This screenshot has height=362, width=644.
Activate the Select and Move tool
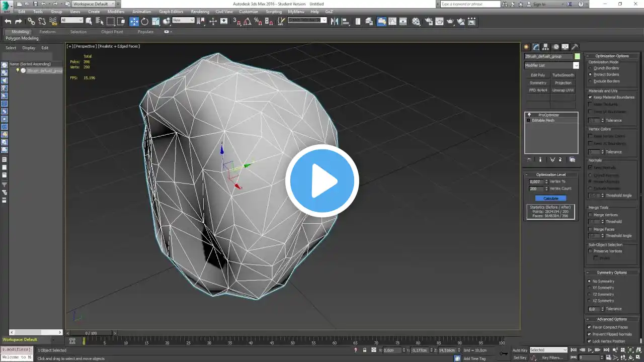(x=134, y=21)
